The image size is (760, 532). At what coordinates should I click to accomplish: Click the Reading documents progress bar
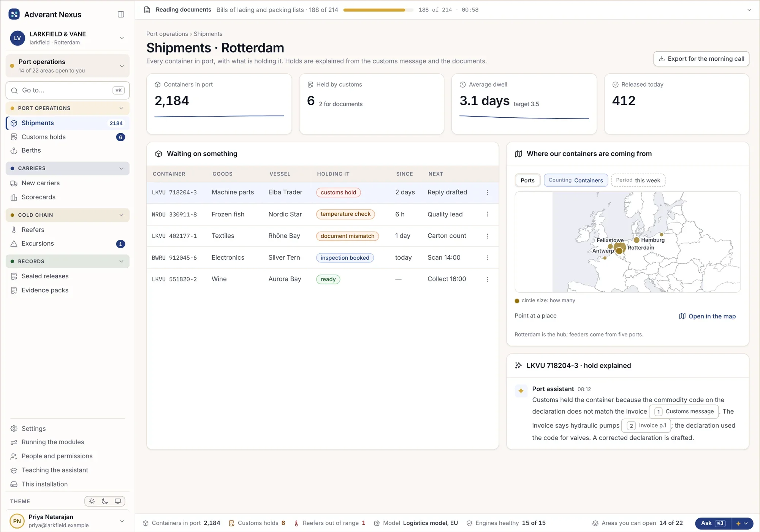pyautogui.click(x=378, y=10)
